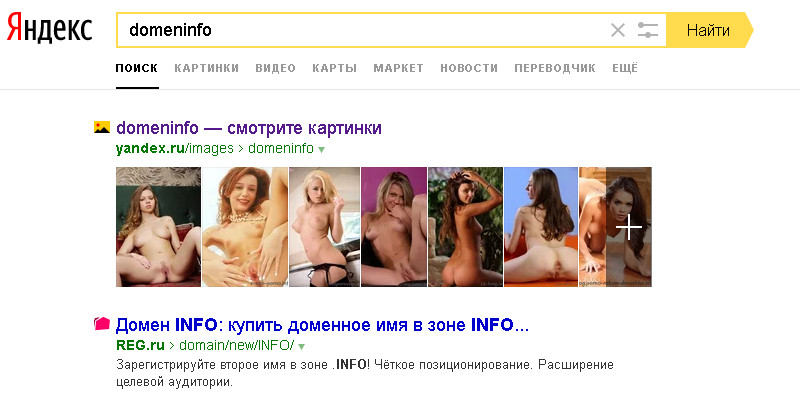Switch to the Картинки tab
Image resolution: width=800 pixels, height=400 pixels.
click(x=207, y=68)
